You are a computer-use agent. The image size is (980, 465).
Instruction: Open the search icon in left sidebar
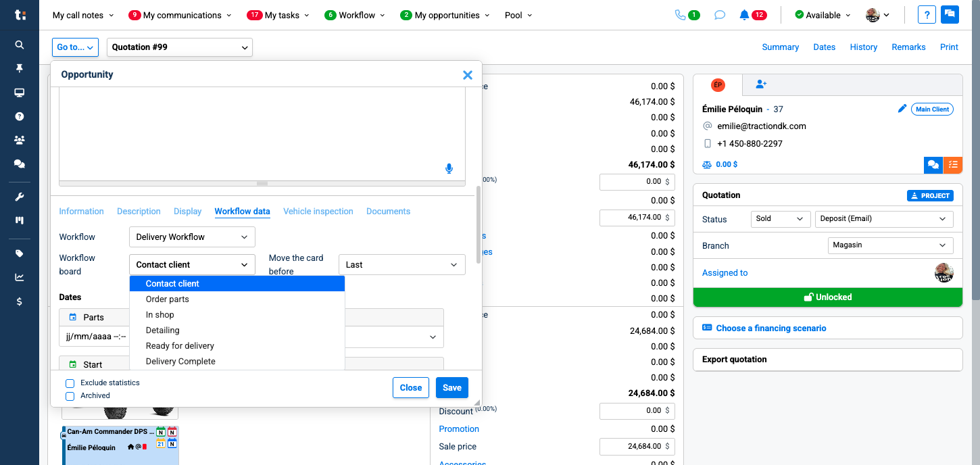click(20, 45)
